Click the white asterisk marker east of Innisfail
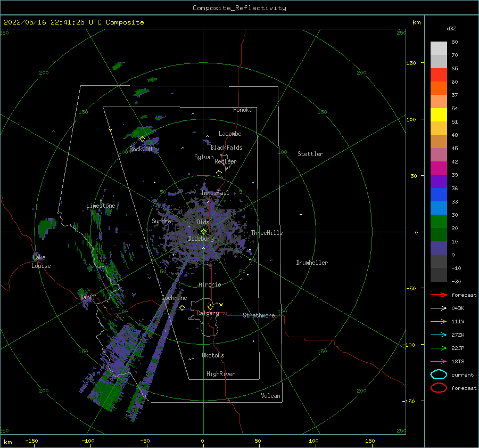 253,183
